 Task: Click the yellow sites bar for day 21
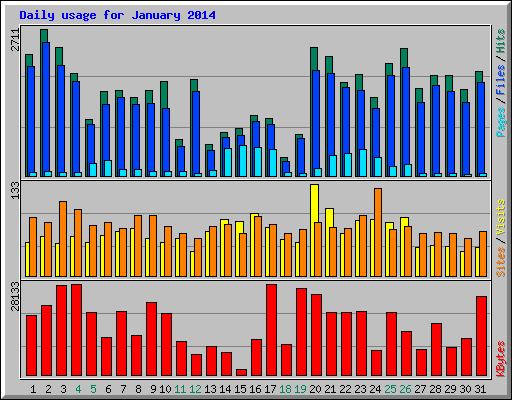pyautogui.click(x=329, y=242)
